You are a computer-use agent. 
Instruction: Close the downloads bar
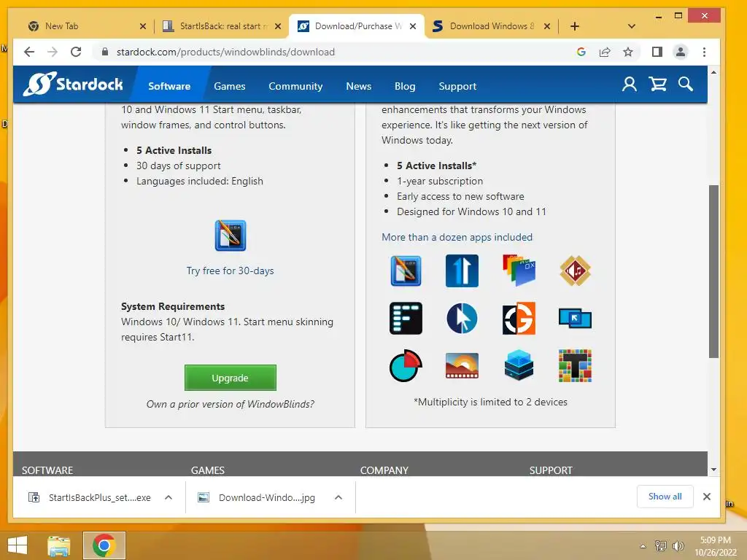706,497
